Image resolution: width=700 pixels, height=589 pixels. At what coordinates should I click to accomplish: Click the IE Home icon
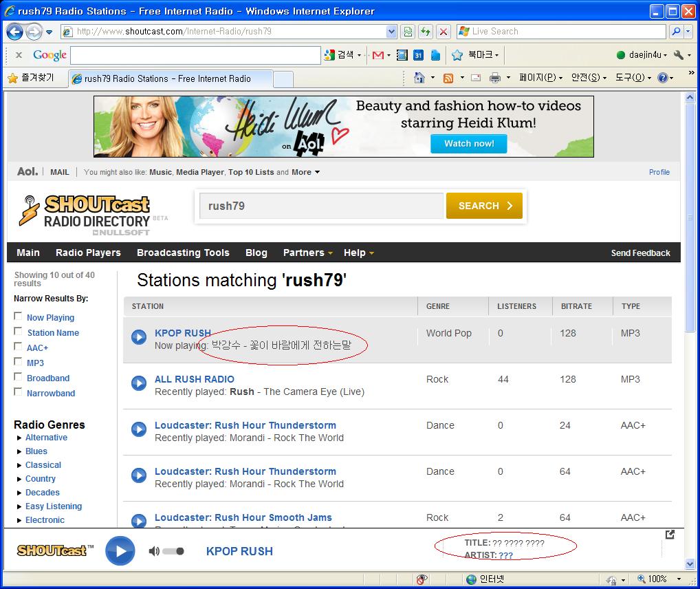click(x=419, y=78)
